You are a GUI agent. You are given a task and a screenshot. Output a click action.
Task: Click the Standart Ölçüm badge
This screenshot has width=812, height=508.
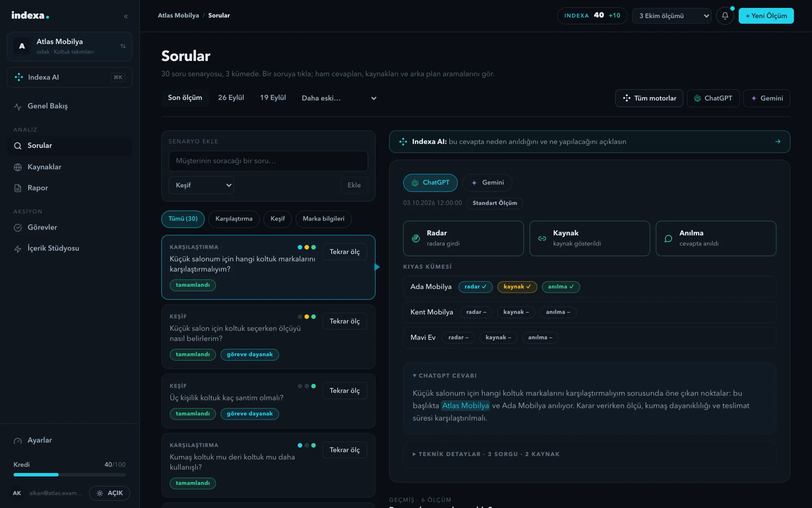(495, 203)
